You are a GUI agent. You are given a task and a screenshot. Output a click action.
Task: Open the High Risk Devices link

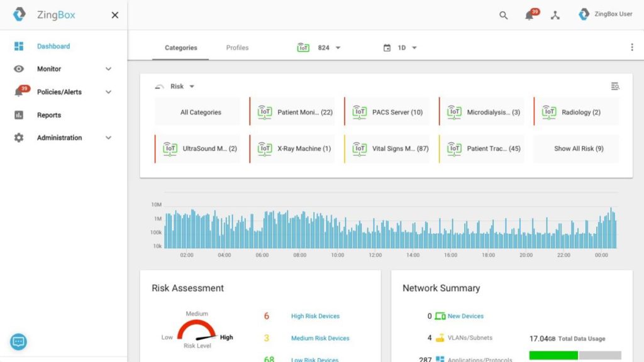(315, 316)
